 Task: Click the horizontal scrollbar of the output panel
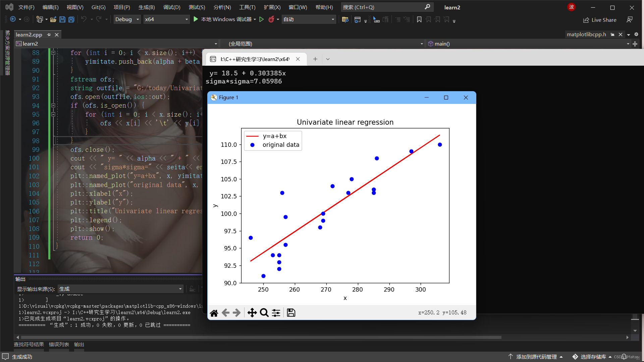261,338
